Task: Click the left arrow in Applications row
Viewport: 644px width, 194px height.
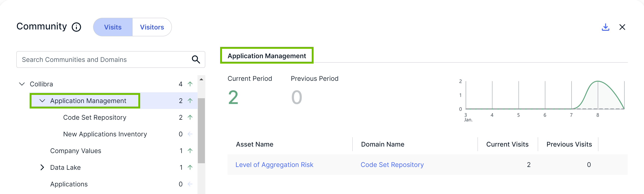Action: click(x=190, y=184)
